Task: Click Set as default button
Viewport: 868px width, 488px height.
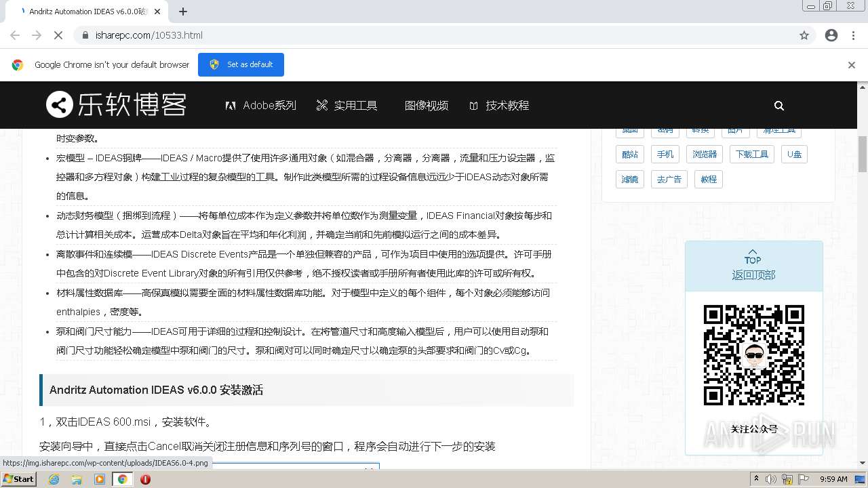Action: 241,65
